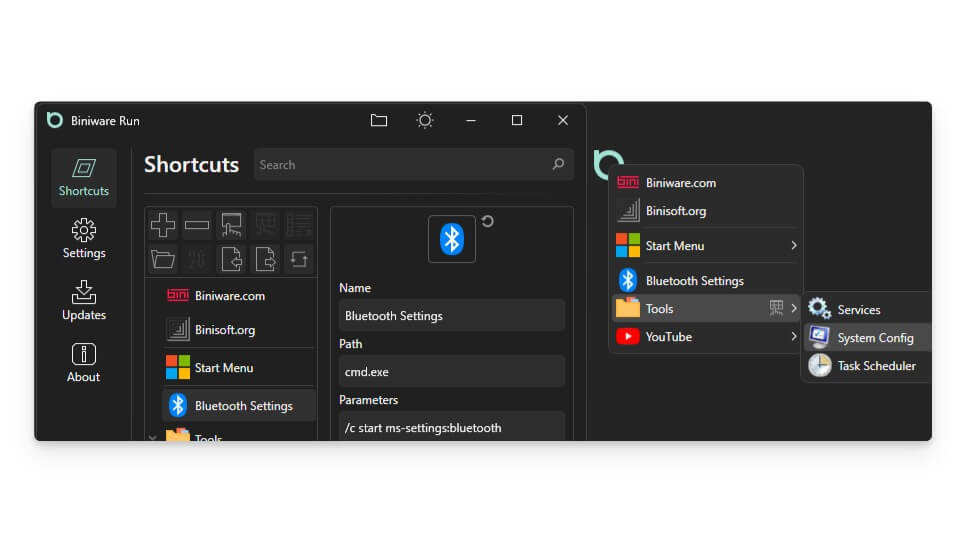Select Binisoft.org in the shortcuts list
Screen dimensions: 966x543
[x=239, y=330]
